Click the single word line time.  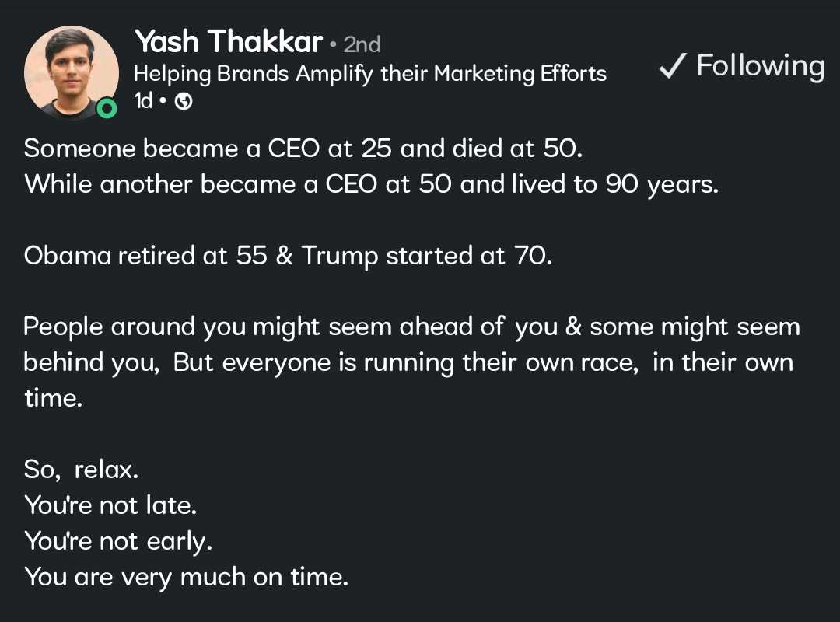(53, 398)
